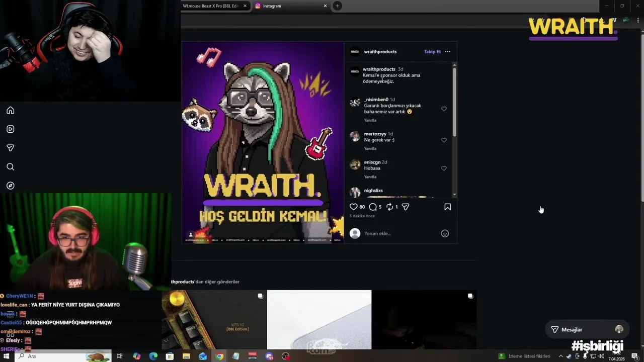Expand hidden system tray icons

[x=561, y=356]
